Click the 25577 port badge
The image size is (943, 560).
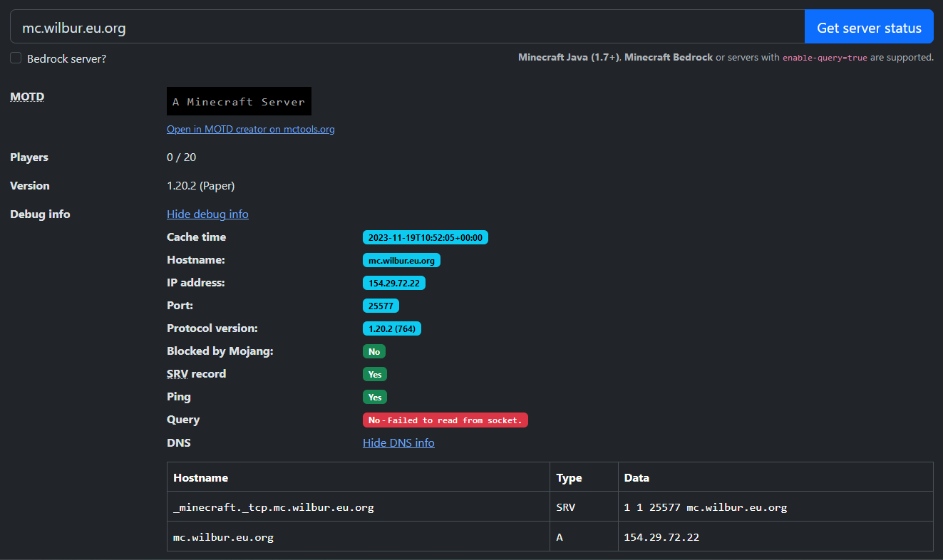pos(381,306)
